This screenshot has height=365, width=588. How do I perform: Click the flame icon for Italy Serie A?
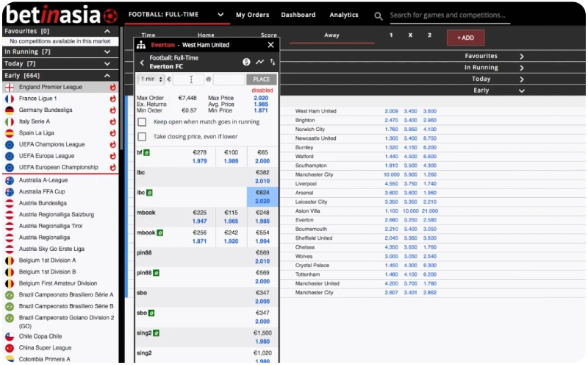[x=112, y=121]
